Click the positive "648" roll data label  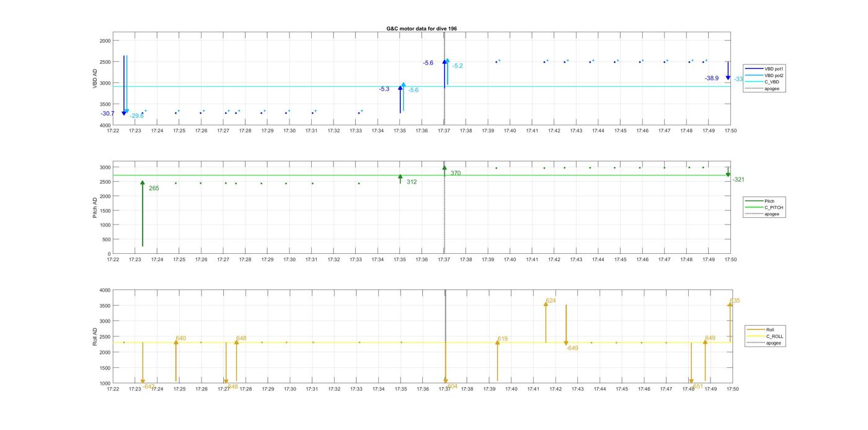click(241, 339)
